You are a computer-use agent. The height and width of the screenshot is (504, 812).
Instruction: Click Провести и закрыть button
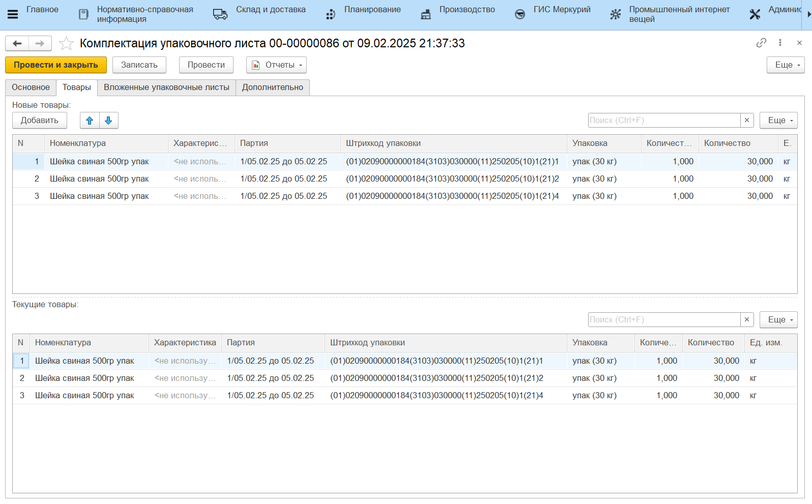click(x=56, y=65)
